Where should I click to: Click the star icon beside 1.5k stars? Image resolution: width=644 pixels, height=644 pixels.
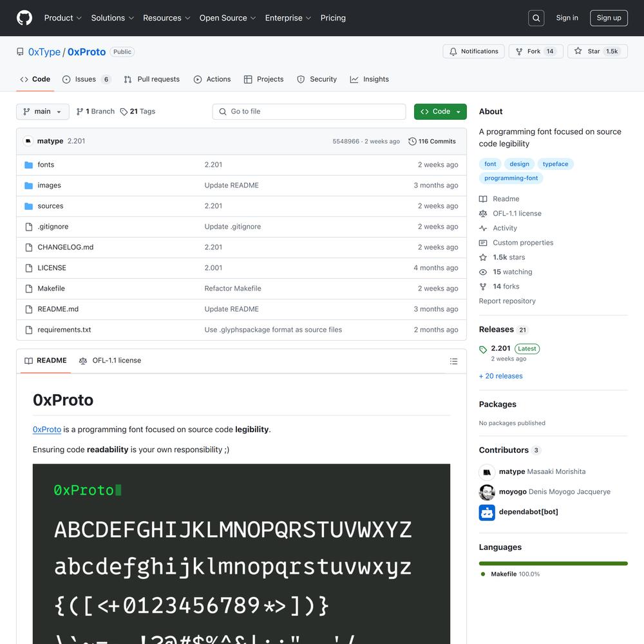tap(483, 257)
